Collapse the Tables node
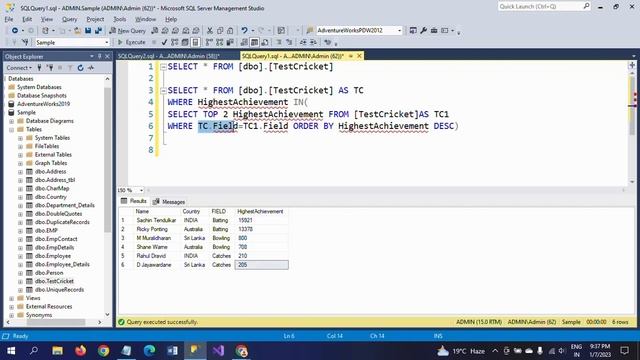The height and width of the screenshot is (360, 640). pyautogui.click(x=11, y=129)
